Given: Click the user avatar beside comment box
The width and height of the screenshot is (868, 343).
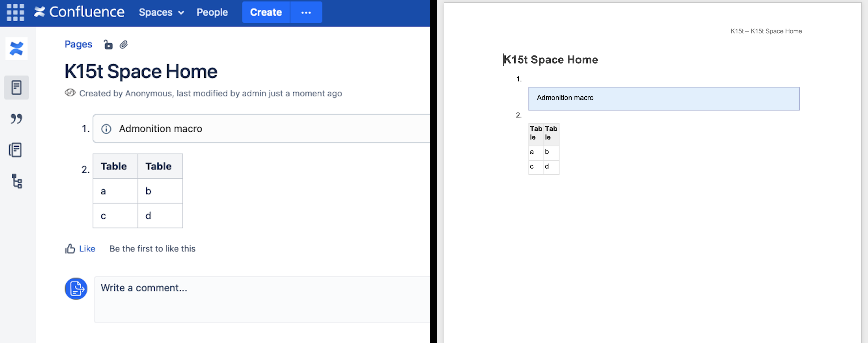Looking at the screenshot, I should pos(76,289).
